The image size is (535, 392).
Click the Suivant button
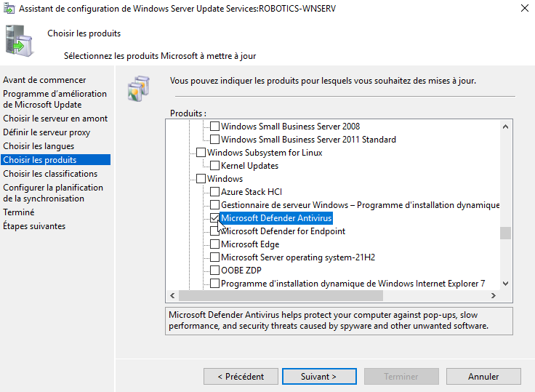[319, 376]
